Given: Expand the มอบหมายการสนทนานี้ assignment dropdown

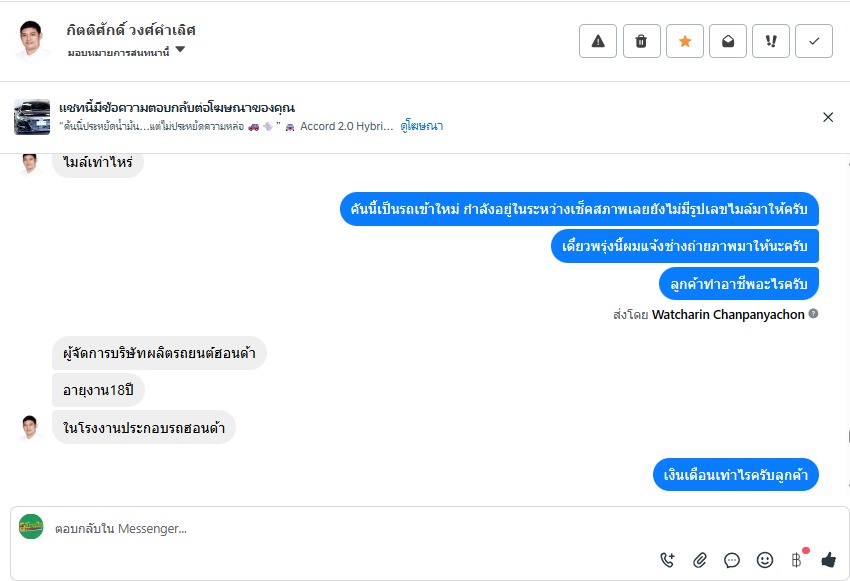Looking at the screenshot, I should (180, 50).
